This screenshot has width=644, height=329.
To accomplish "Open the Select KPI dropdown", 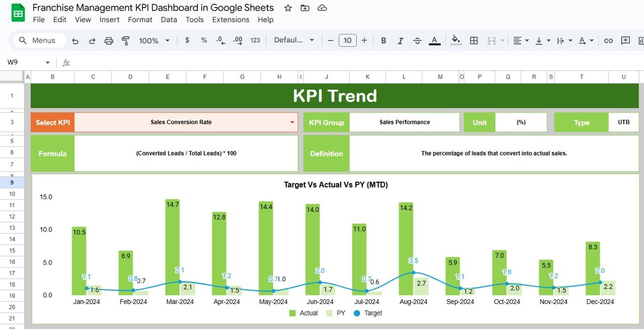I will tap(291, 122).
